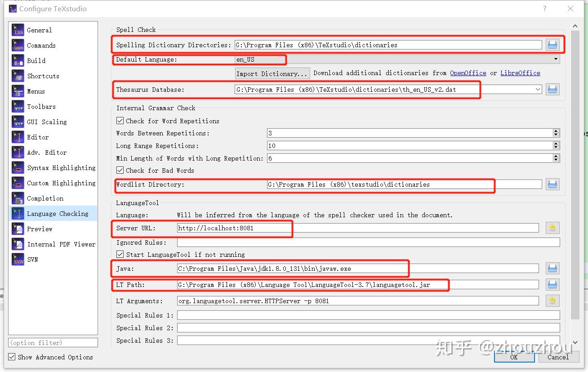Open the file browser for LT Path
588x372 pixels.
552,284
